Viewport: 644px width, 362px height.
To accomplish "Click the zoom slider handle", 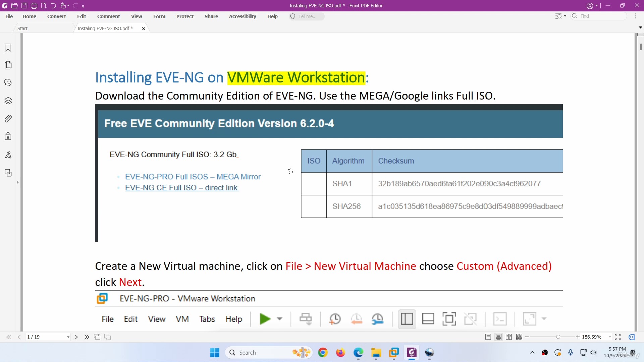I will click(x=558, y=337).
